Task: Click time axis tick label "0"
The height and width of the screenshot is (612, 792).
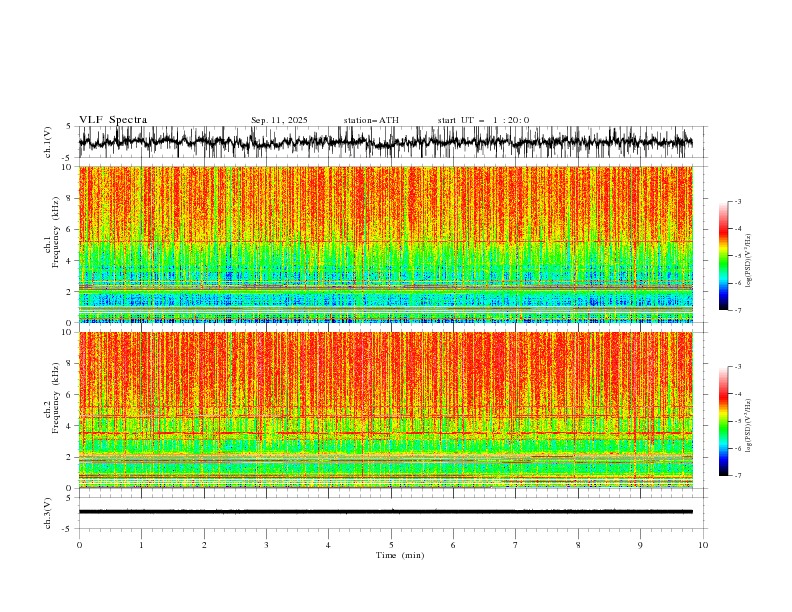Action: [x=79, y=545]
